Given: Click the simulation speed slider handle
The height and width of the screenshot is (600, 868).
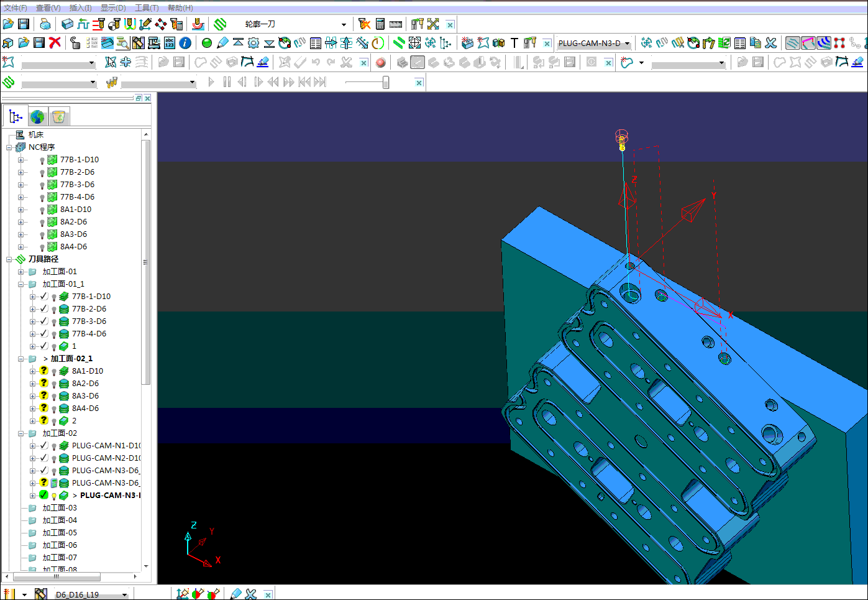Looking at the screenshot, I should click(x=386, y=82).
